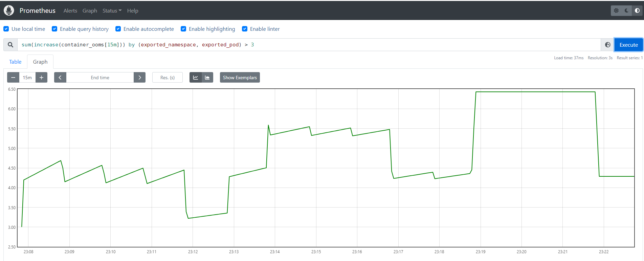
Task: Run the query with Execute
Action: click(x=628, y=45)
